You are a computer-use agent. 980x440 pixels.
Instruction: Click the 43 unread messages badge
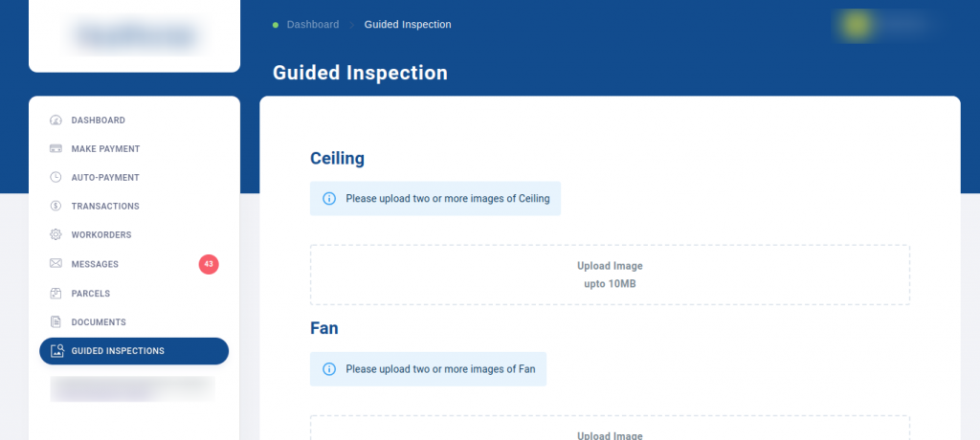click(209, 264)
